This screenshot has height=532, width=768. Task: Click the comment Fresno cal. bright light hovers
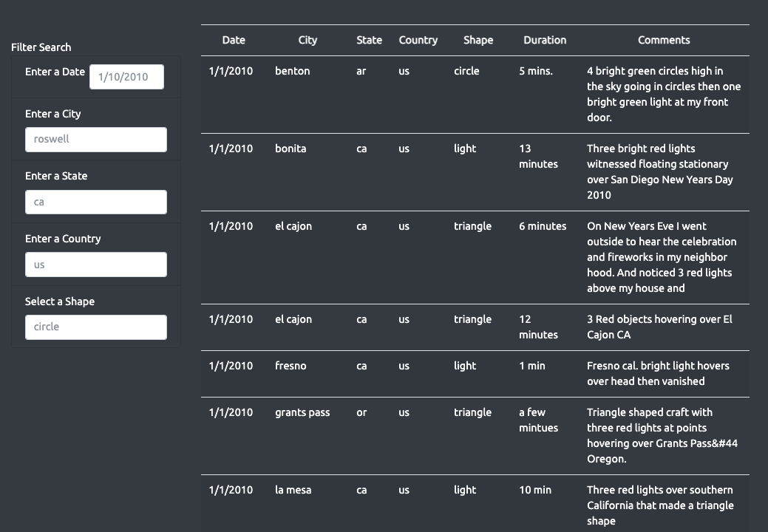(658, 374)
